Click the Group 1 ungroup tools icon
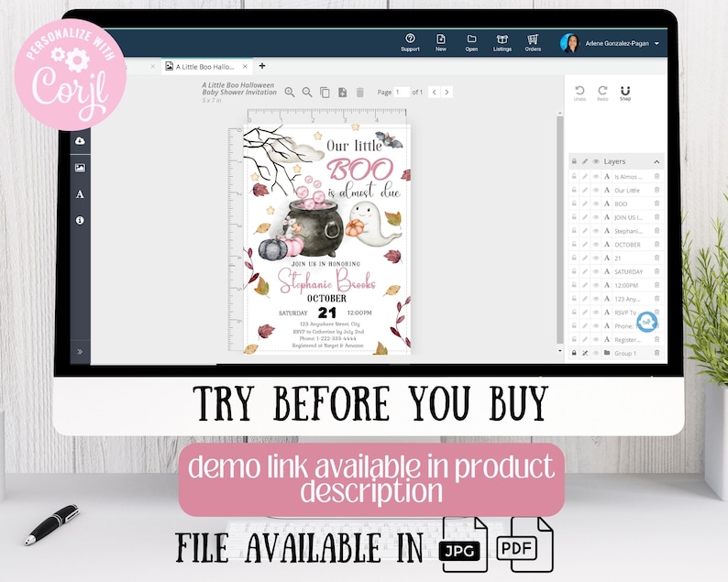This screenshot has width=728, height=582. point(585,353)
